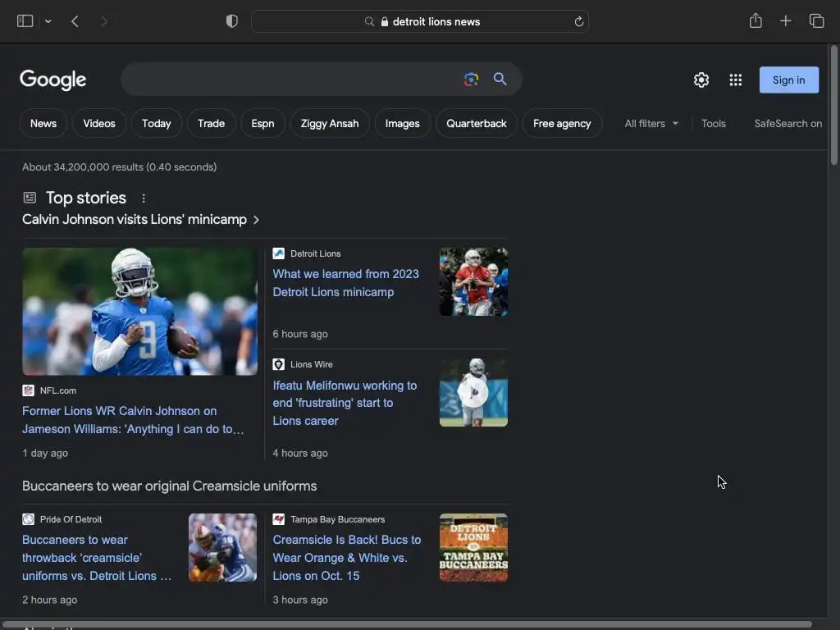Viewport: 840px width, 630px height.
Task: Select the Espn filter chip
Action: click(262, 123)
